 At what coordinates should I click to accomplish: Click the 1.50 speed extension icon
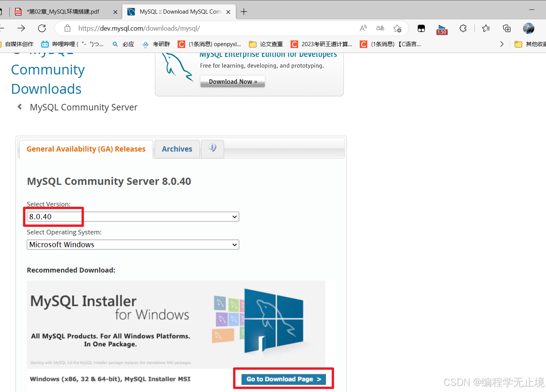click(x=442, y=29)
